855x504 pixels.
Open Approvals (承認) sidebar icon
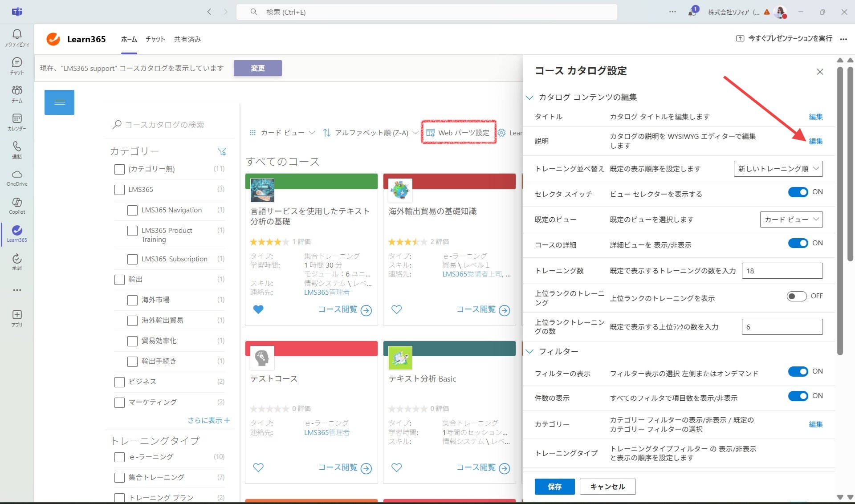coord(17,262)
